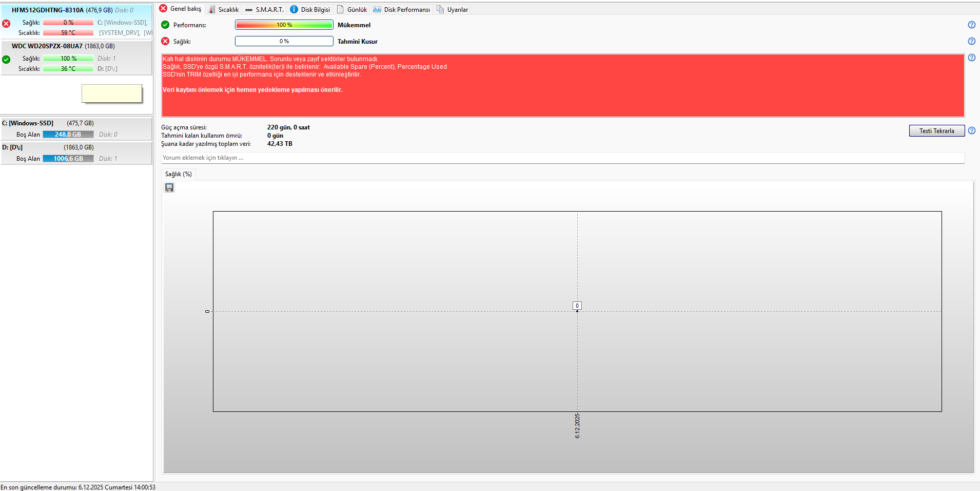Click the 'Tahmini kalan kullanım ömrü' label
The width and height of the screenshot is (980, 491).
(202, 136)
